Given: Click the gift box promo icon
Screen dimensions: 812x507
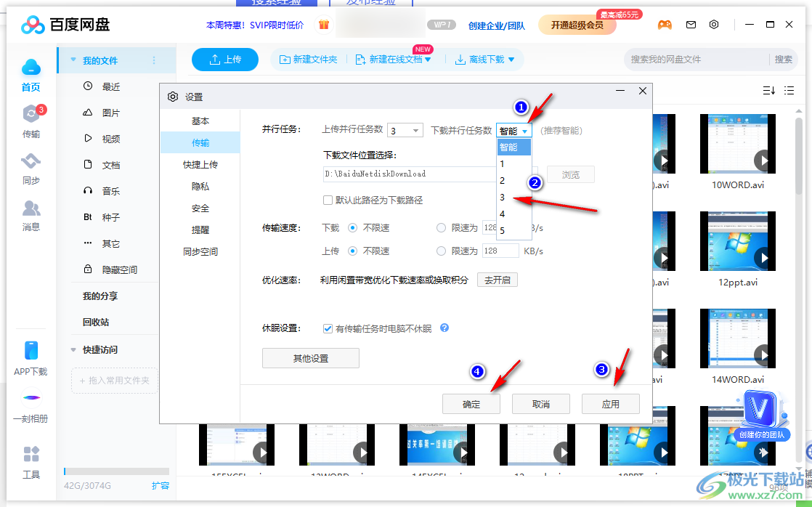Looking at the screenshot, I should (x=324, y=25).
